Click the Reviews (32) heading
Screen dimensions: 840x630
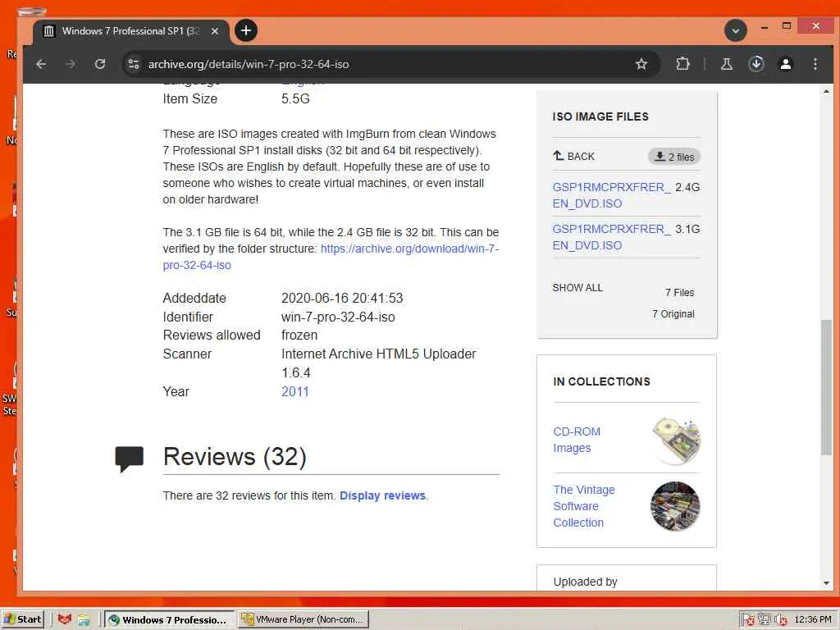[235, 457]
